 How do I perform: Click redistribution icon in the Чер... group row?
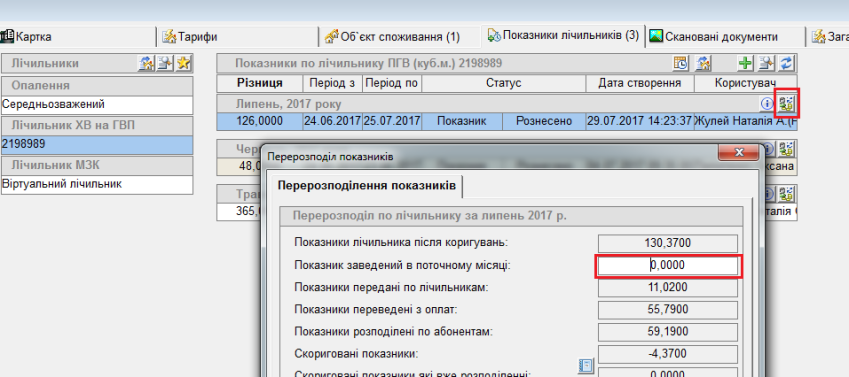[787, 148]
